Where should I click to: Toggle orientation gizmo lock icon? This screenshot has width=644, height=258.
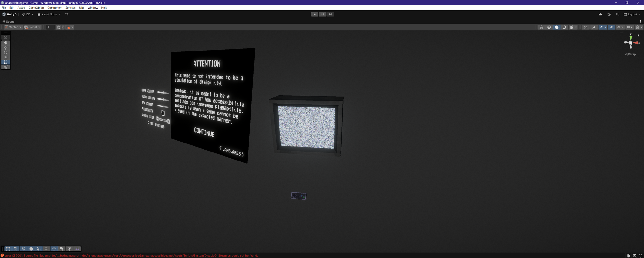pyautogui.click(x=639, y=35)
